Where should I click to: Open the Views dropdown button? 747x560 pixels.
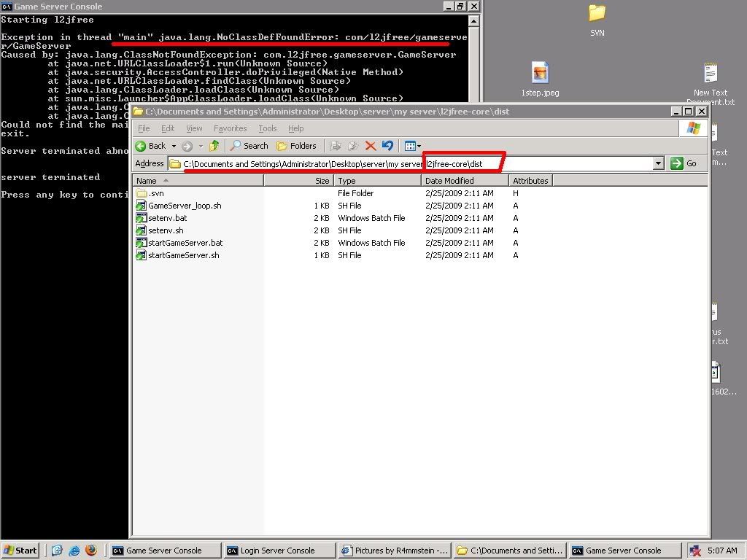(413, 146)
